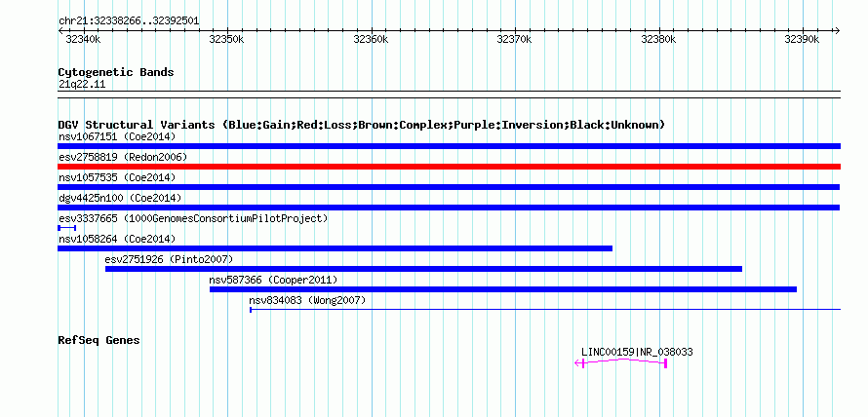Click the small esv3337665 variant marker
Image resolution: width=868 pixels, height=417 pixels.
67,228
